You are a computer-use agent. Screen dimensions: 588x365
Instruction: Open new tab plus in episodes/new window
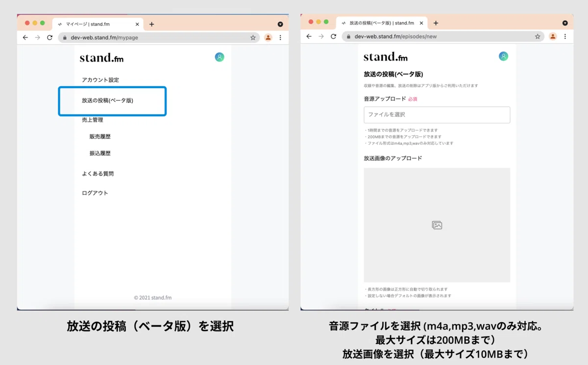(x=436, y=23)
